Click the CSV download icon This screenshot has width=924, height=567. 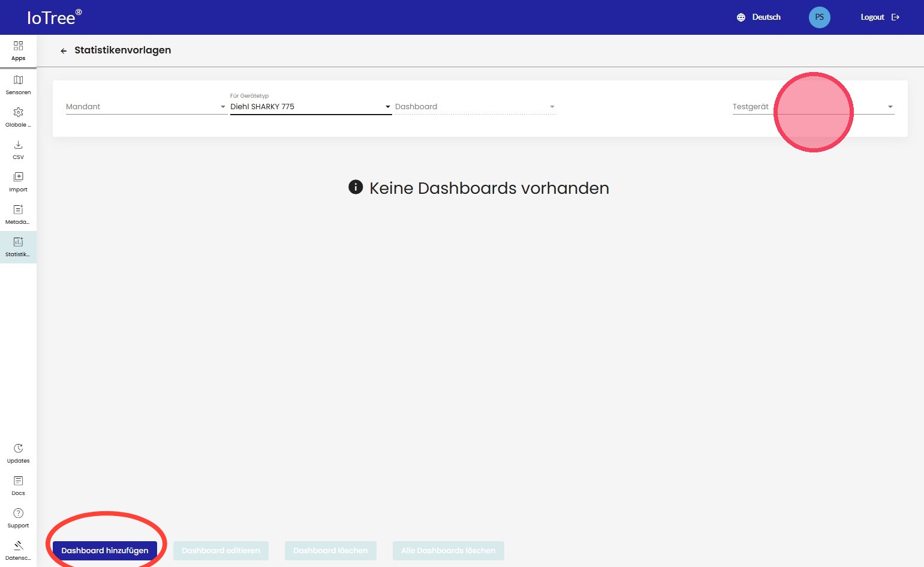click(18, 145)
